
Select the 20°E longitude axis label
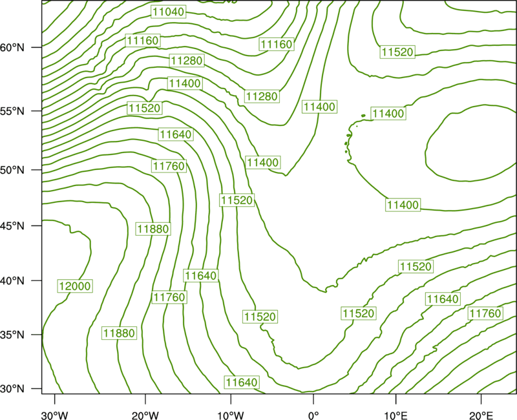pyautogui.click(x=481, y=415)
